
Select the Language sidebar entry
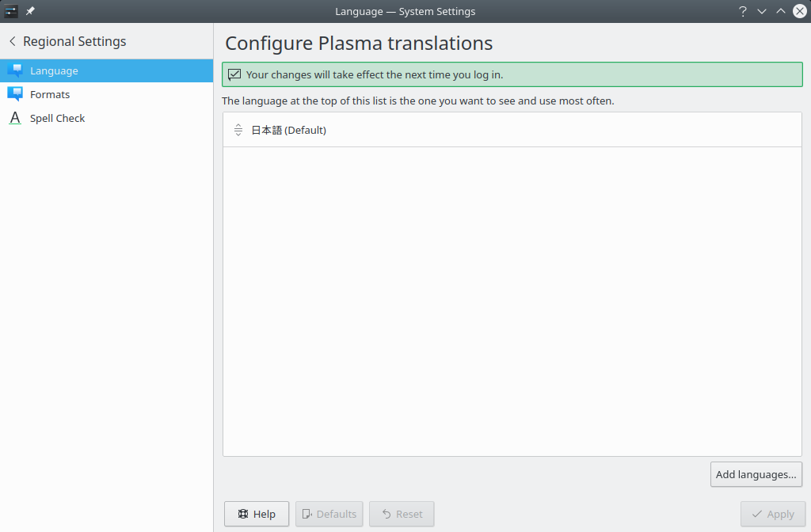[x=54, y=70]
